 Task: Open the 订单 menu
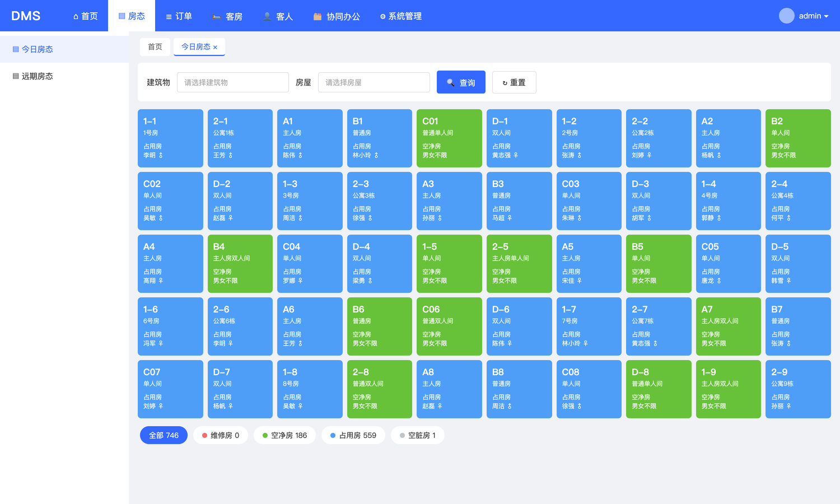(x=179, y=16)
